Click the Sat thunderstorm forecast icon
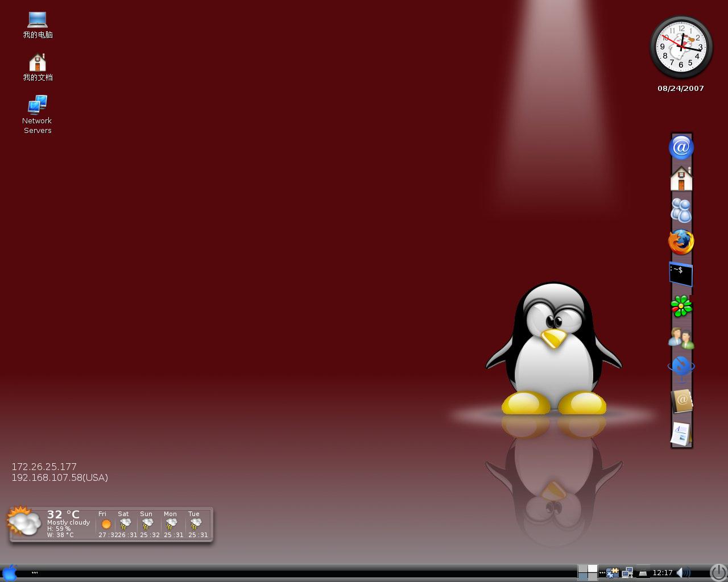The width and height of the screenshot is (728, 582). coord(125,524)
